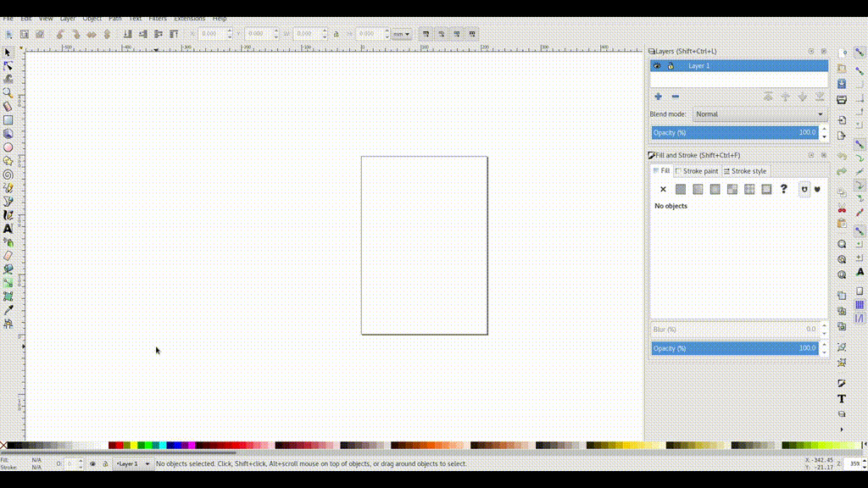Pick the red swatch in the palette
This screenshot has width=868, height=488.
(x=115, y=446)
